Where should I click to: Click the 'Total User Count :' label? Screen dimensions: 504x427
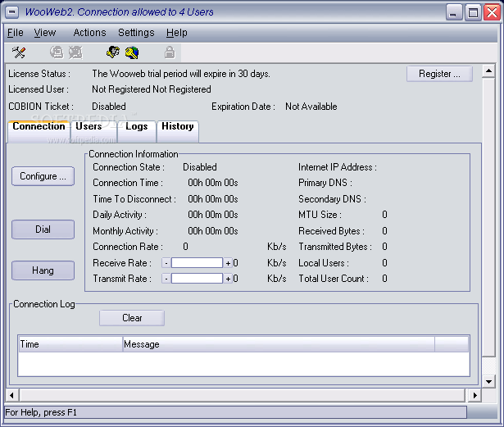pyautogui.click(x=334, y=279)
